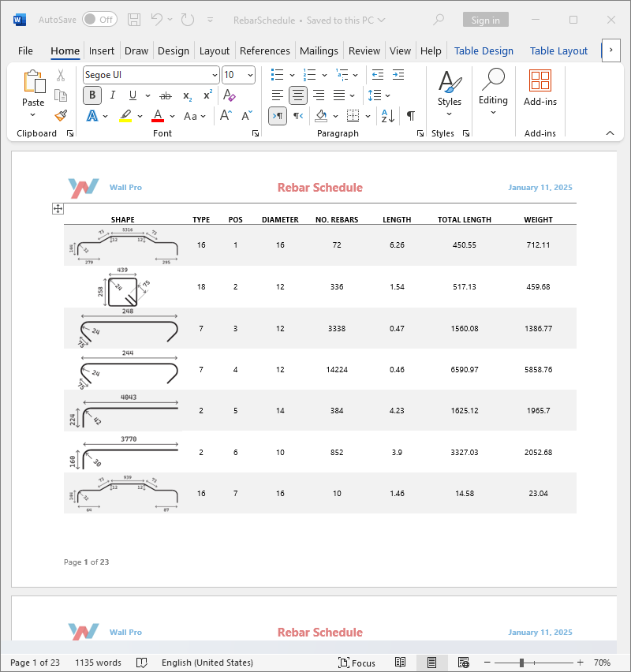Sort the selected text alphabetically
The width and height of the screenshot is (631, 672).
click(x=387, y=116)
